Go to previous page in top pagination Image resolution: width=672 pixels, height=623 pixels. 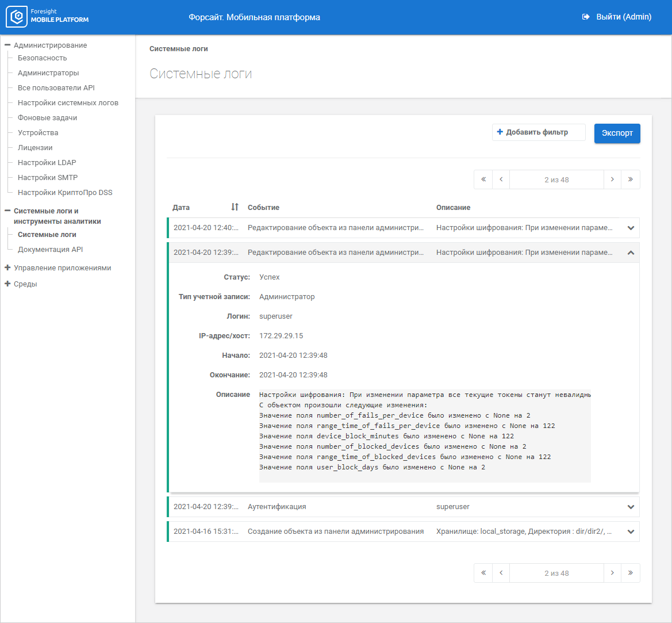(501, 179)
